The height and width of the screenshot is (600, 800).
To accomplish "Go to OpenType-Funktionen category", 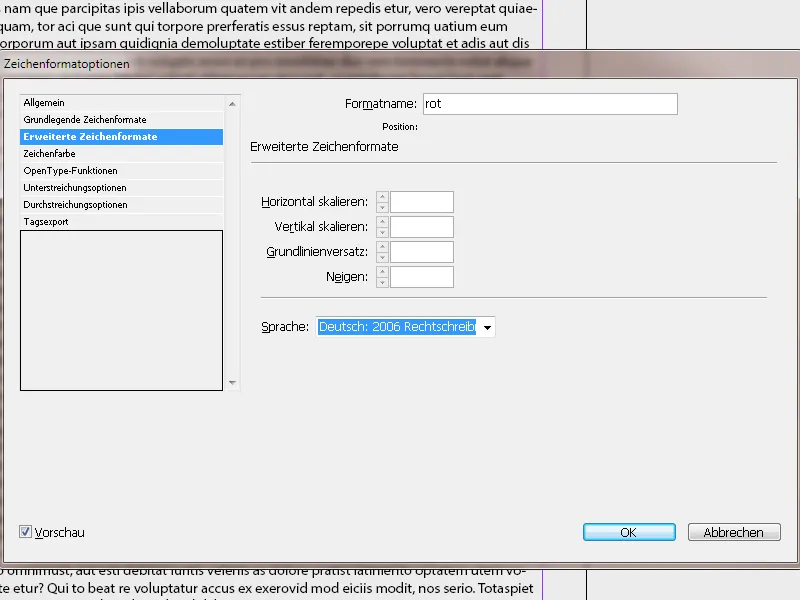I will (121, 170).
